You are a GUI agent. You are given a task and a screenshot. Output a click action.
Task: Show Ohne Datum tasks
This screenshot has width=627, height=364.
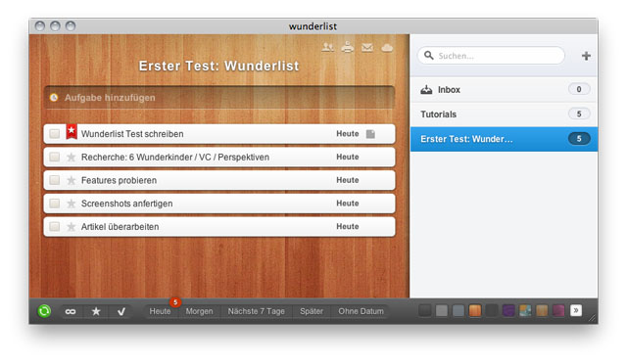(361, 311)
